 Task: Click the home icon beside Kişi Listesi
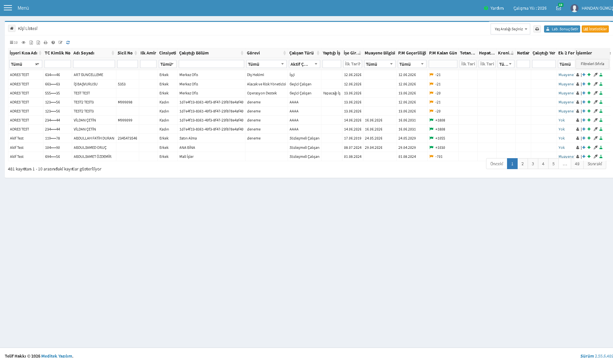12,28
